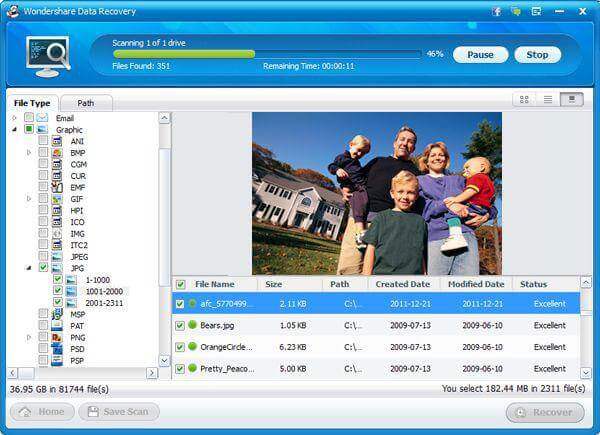Click the green scan progress bar
600x435 pixels.
(184, 54)
